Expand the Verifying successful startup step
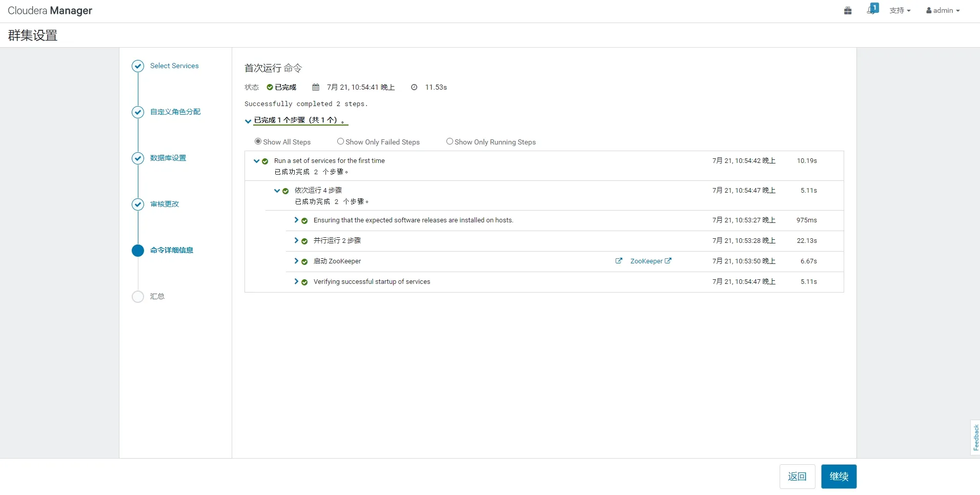 point(296,281)
